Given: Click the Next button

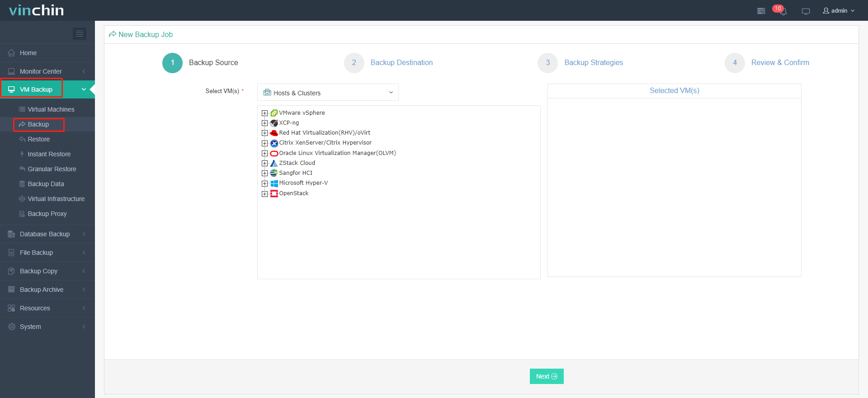Looking at the screenshot, I should click(x=546, y=376).
